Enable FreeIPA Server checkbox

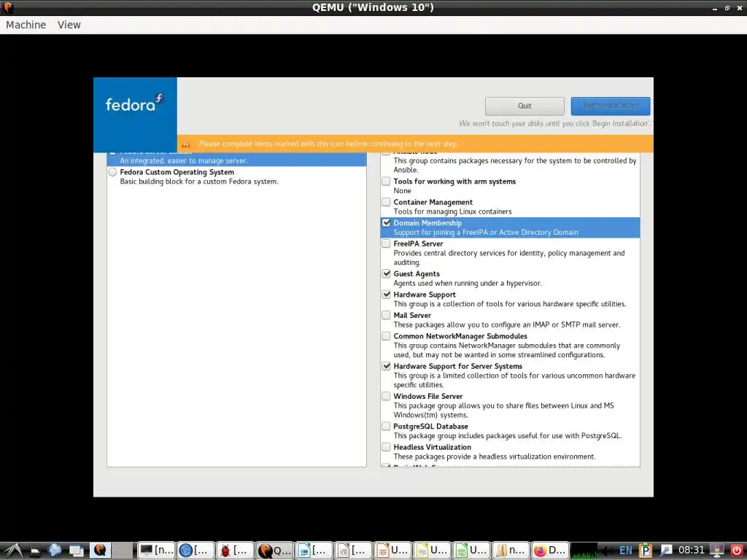pos(386,244)
